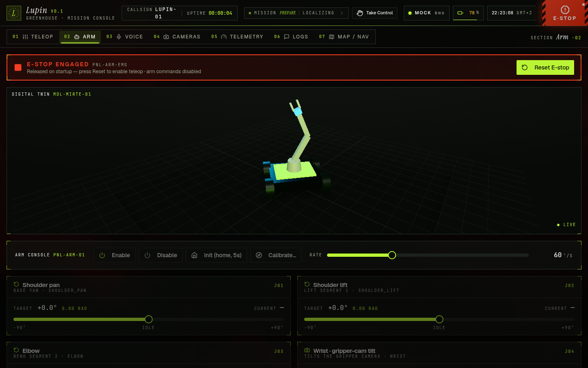The image size is (588, 368).
Task: Reset the Shoulder lift joint icon
Action: click(x=307, y=284)
